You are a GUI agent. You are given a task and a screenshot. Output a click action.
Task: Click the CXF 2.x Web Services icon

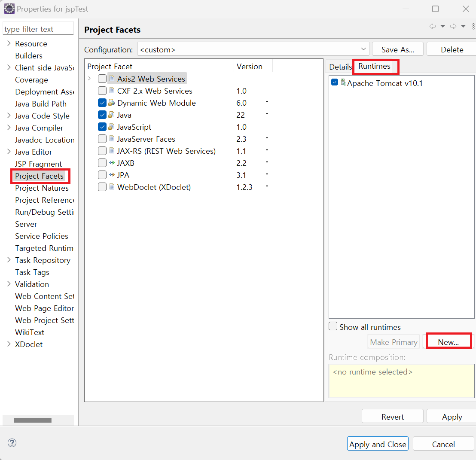(x=112, y=91)
